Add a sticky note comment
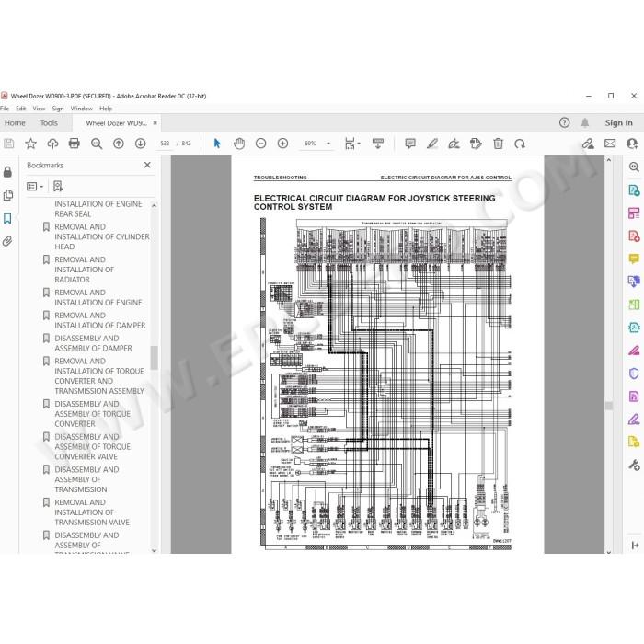The width and height of the screenshot is (644, 644). click(410, 144)
